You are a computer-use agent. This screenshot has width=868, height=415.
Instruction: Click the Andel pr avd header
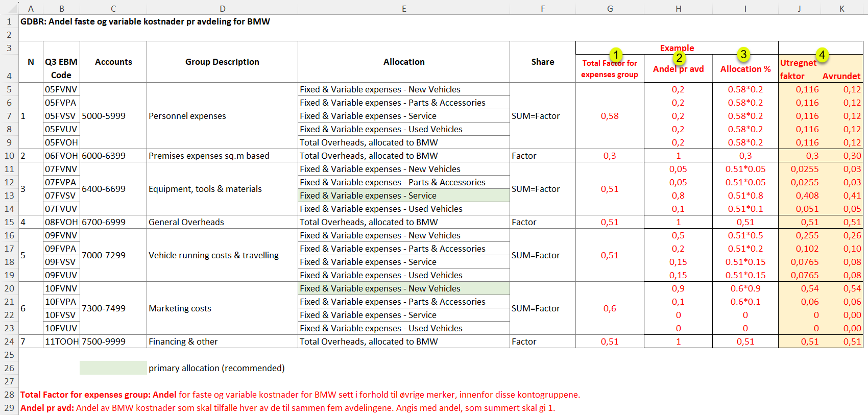click(x=678, y=68)
